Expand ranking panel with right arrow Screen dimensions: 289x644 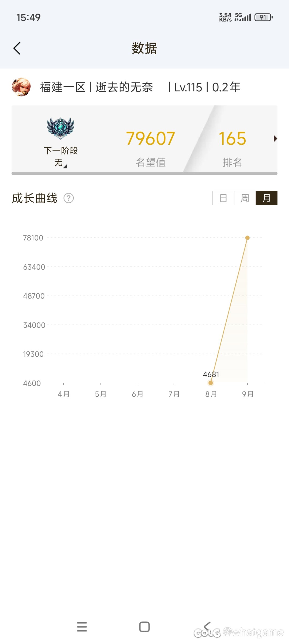275,139
